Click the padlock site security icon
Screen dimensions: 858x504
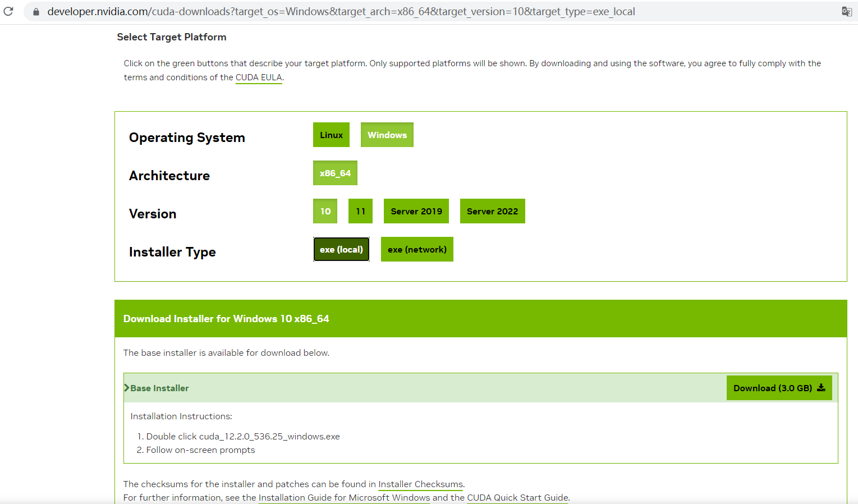pyautogui.click(x=36, y=12)
